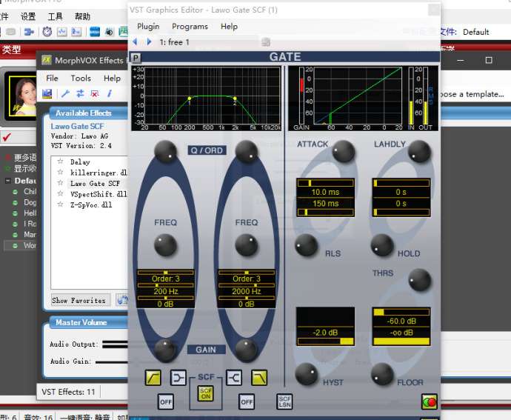Click swap arrows icon in Effects toolbar
The width and height of the screenshot is (511, 420).
[x=80, y=94]
